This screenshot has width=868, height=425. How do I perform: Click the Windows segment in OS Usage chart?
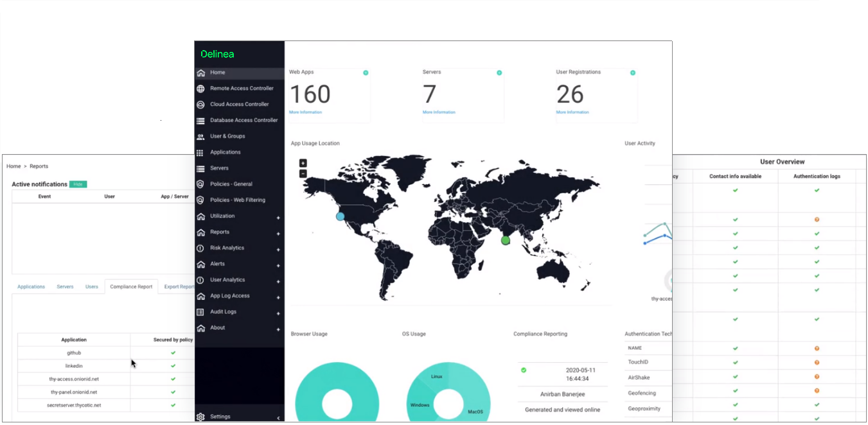point(420,406)
